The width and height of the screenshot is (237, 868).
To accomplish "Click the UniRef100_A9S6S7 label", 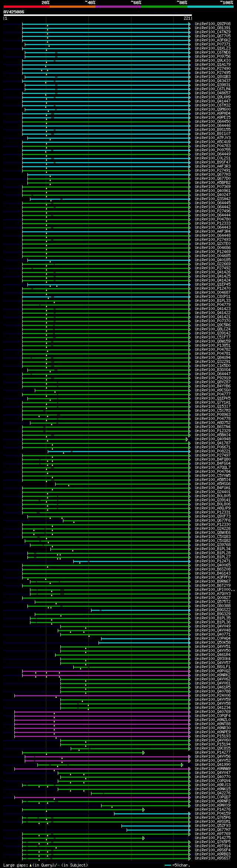I will 213,858.
